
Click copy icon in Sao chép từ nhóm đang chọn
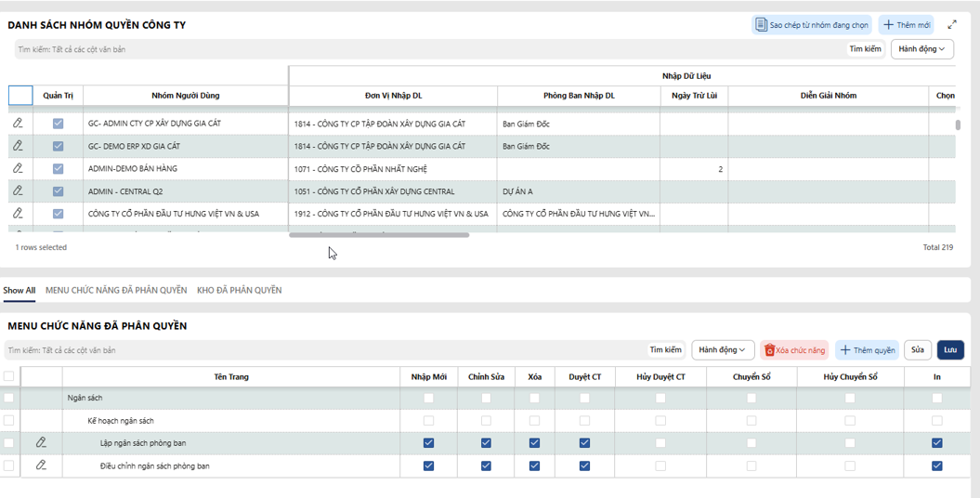(x=761, y=25)
